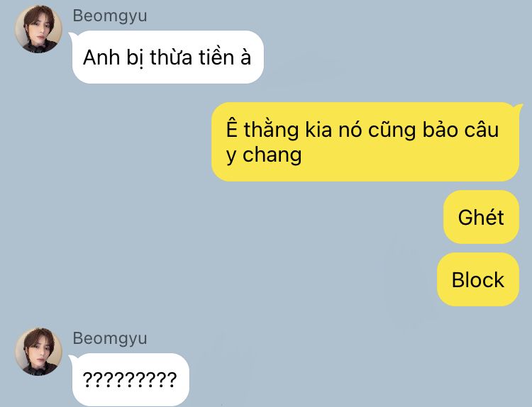
Task: Click the word "thừa" in Beomgyu's message
Action: (172, 57)
